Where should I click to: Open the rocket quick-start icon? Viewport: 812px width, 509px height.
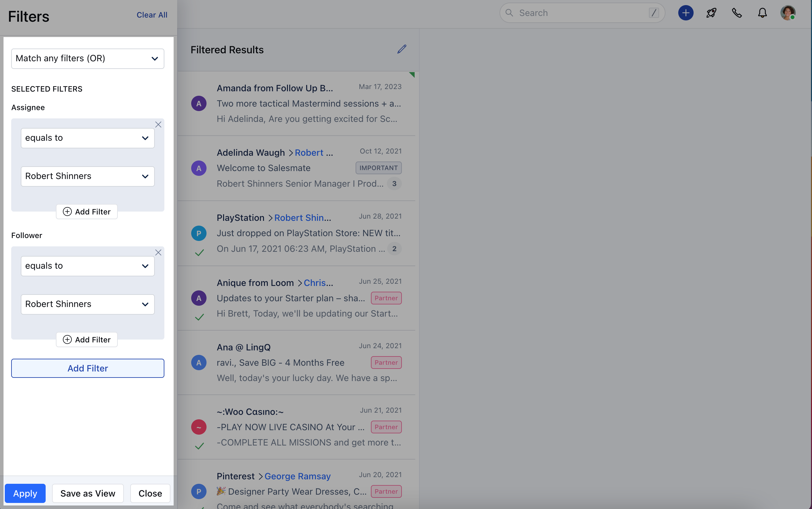tap(711, 13)
